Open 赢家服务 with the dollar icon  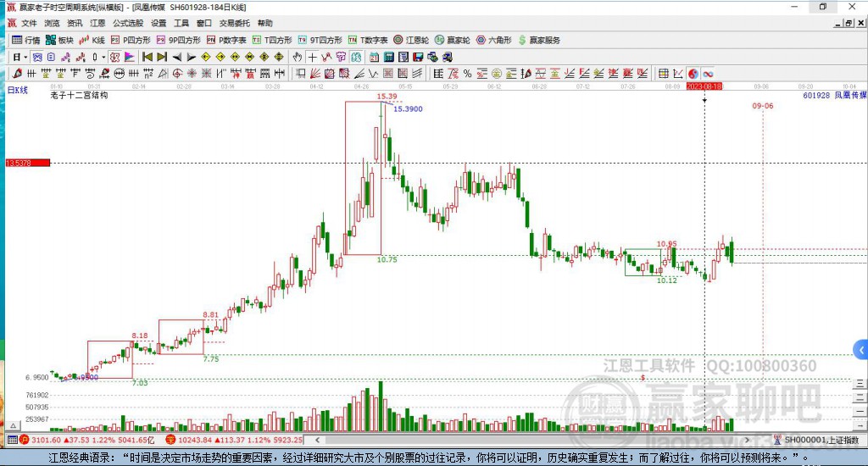(539, 40)
